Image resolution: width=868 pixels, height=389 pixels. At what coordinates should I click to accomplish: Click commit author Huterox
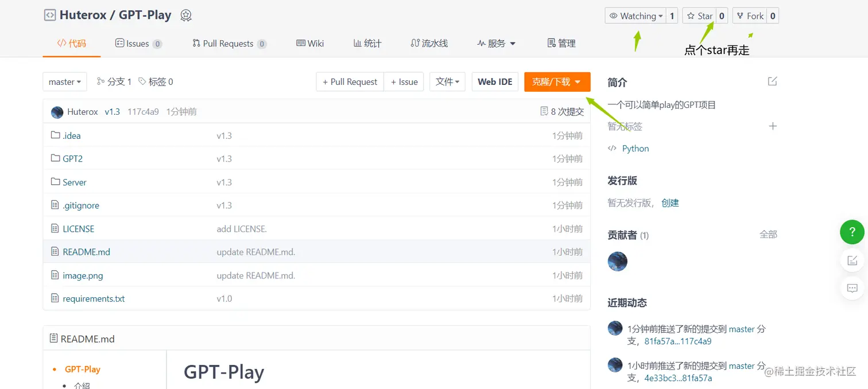[83, 112]
